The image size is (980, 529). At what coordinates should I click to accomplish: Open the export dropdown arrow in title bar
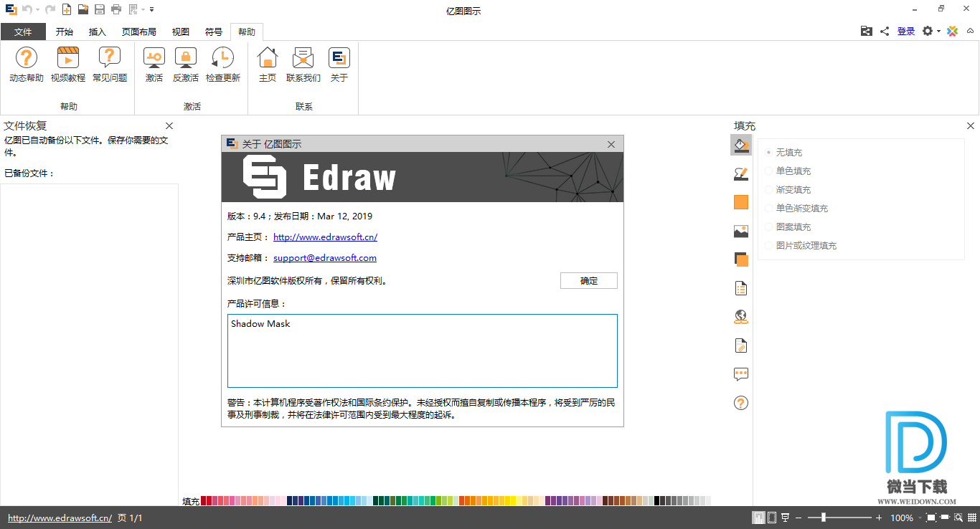[143, 9]
